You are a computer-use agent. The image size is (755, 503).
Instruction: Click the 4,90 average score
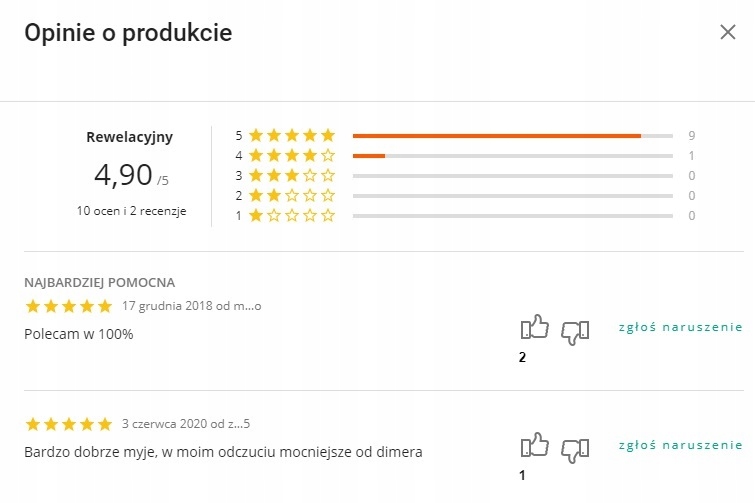123,175
